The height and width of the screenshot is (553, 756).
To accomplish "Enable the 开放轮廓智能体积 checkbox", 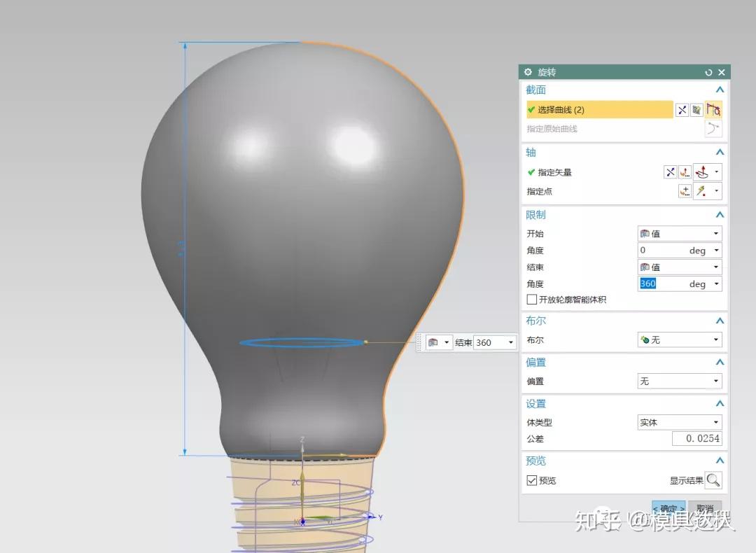I will click(x=531, y=300).
